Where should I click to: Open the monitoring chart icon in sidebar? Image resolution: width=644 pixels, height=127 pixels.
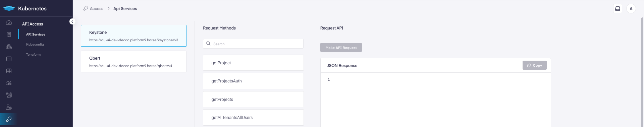click(9, 83)
